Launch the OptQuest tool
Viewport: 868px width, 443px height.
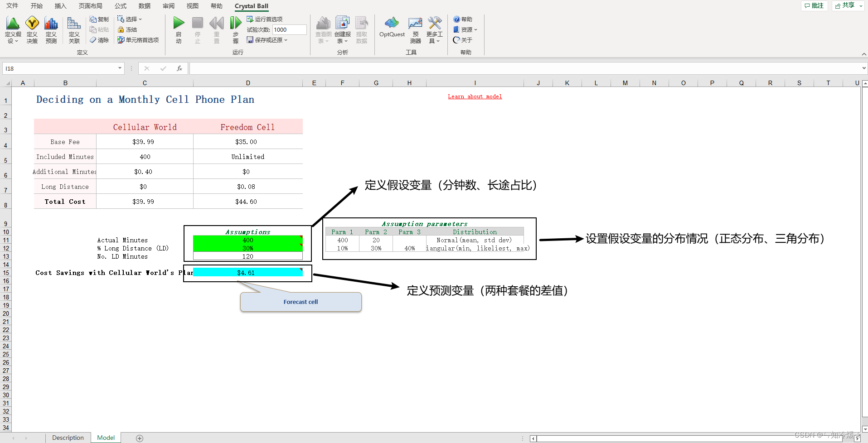click(x=392, y=27)
